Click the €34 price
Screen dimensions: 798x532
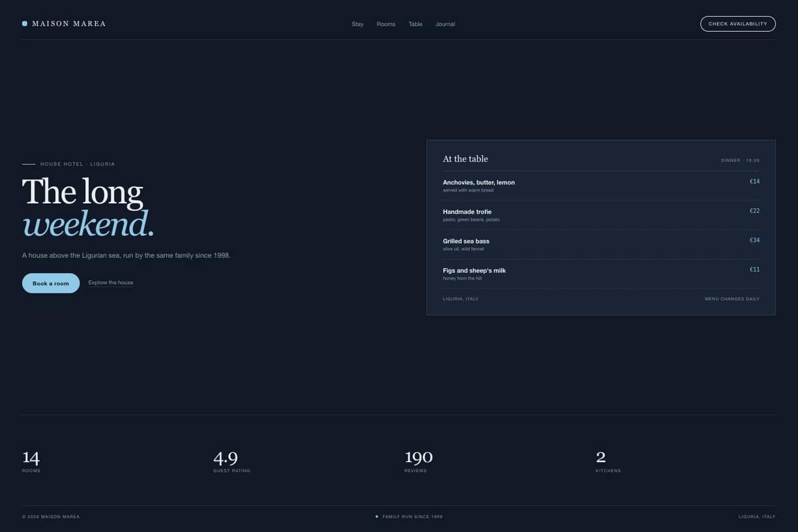(754, 240)
